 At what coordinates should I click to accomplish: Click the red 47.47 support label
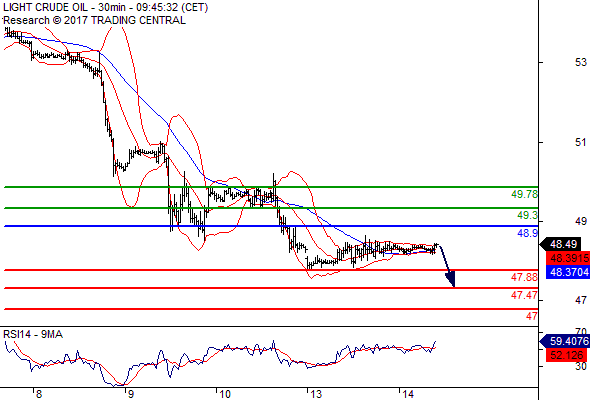coord(525,295)
